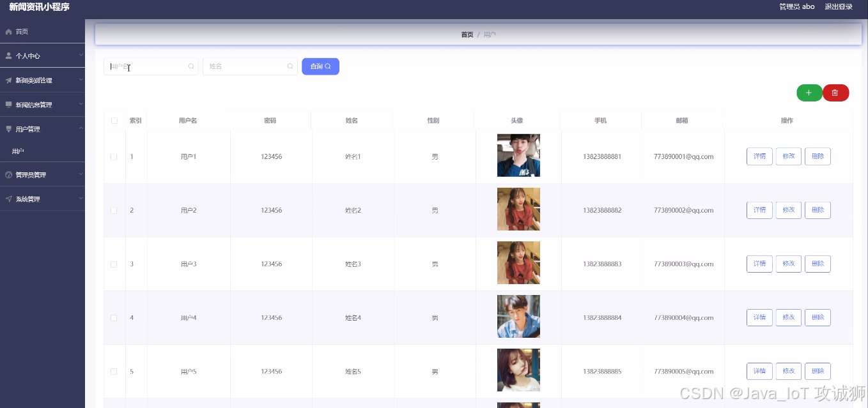
Task: Click the icon beside 用户管理
Action: 9,129
